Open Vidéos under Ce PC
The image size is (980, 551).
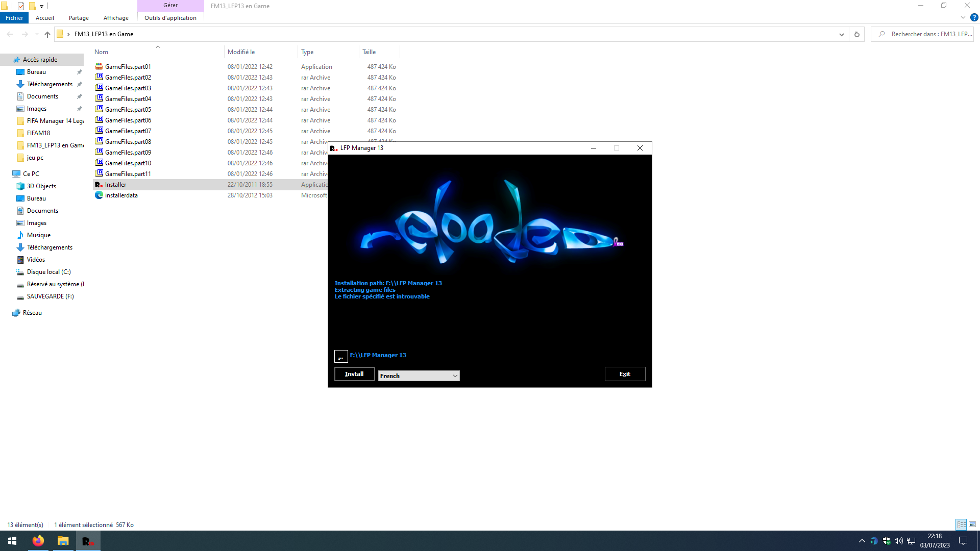(36, 260)
